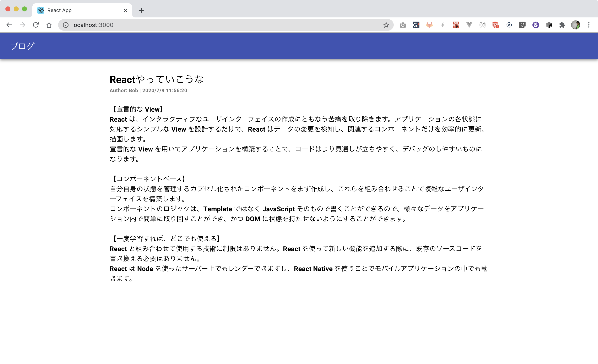Reload the current page
Viewport: 598px width, 364px height.
tap(36, 25)
